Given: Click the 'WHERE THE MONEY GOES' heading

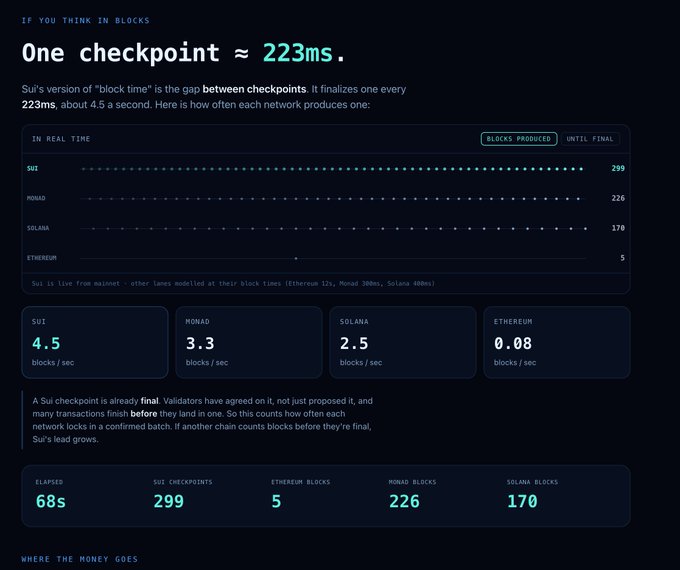Looking at the screenshot, I should pos(80,559).
